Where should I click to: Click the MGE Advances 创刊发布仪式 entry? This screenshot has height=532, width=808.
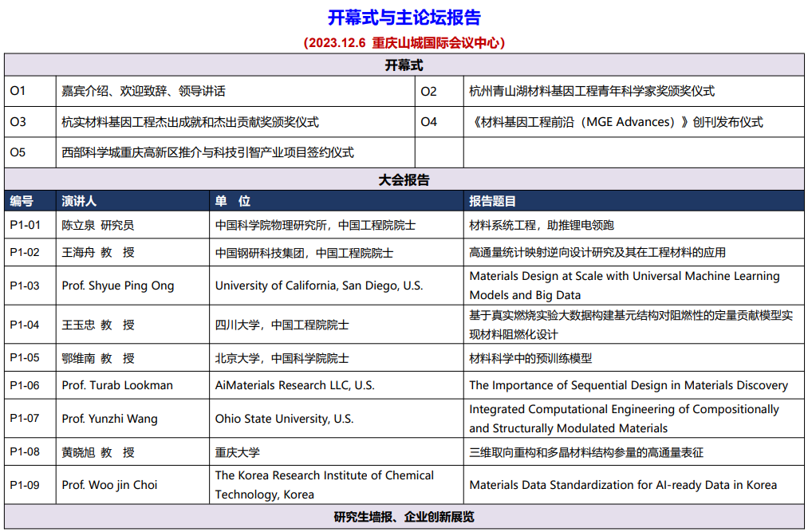click(x=616, y=122)
